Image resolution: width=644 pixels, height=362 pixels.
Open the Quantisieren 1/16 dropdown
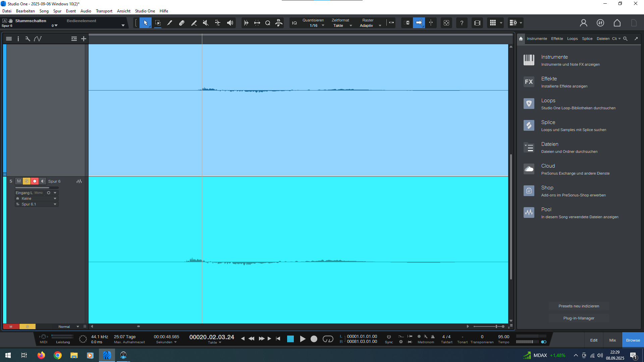[x=323, y=25]
